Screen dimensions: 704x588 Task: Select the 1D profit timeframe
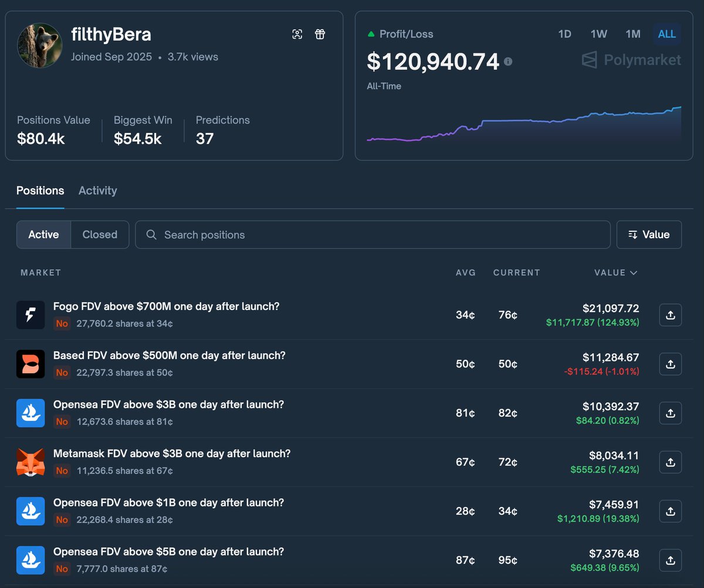tap(564, 34)
